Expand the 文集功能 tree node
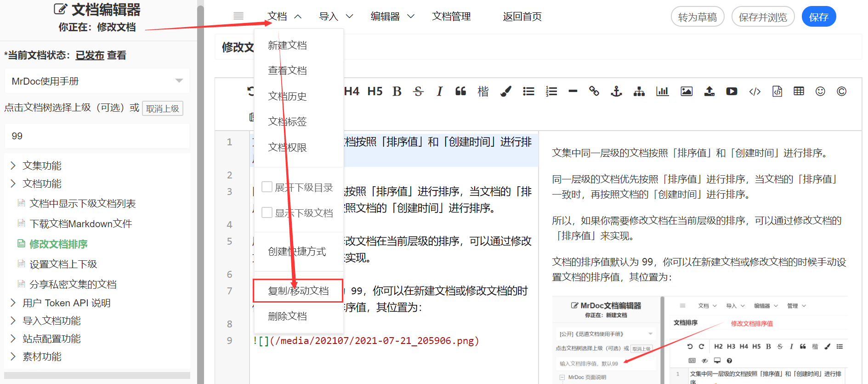Viewport: 868px width, 384px height. click(x=13, y=166)
